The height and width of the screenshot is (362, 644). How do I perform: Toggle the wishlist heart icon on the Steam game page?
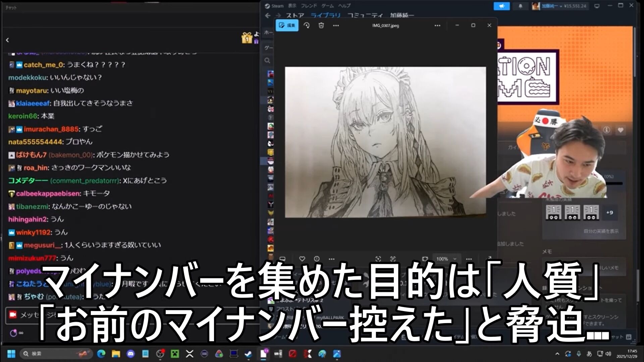(620, 130)
